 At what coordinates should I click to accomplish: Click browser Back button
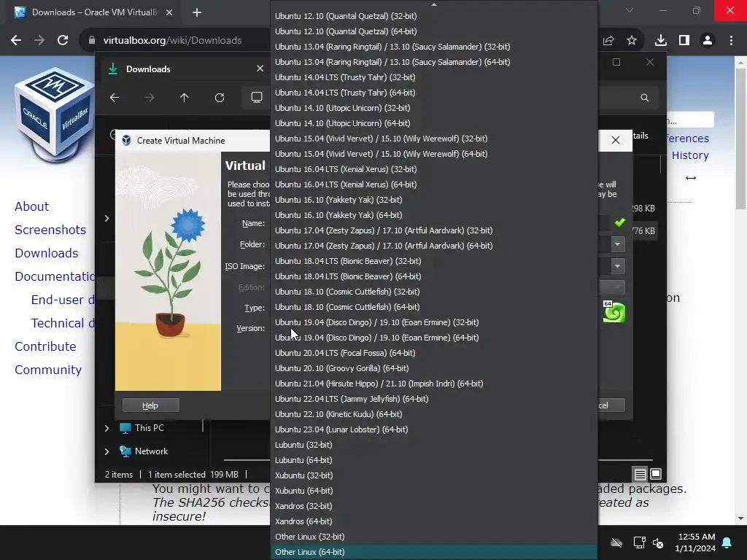(16, 41)
